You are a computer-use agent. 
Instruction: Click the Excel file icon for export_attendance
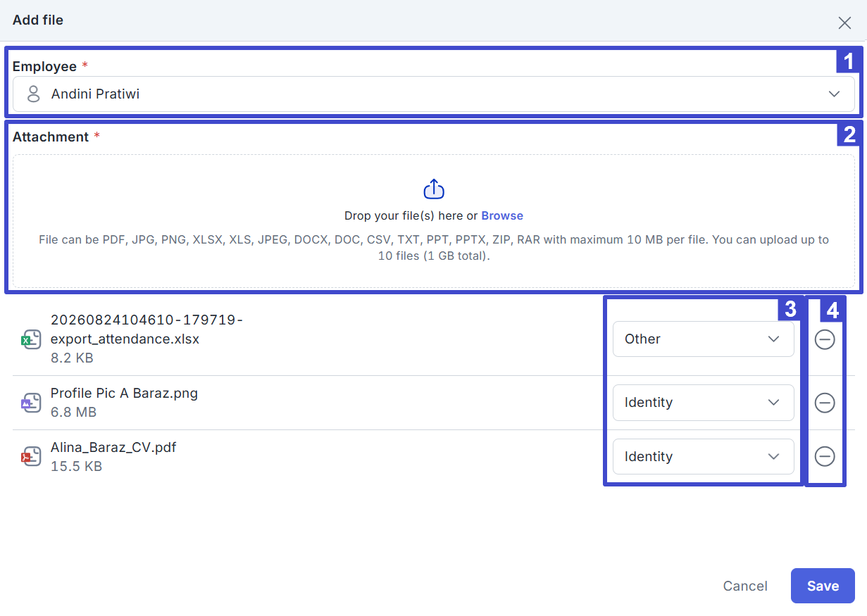(x=30, y=339)
